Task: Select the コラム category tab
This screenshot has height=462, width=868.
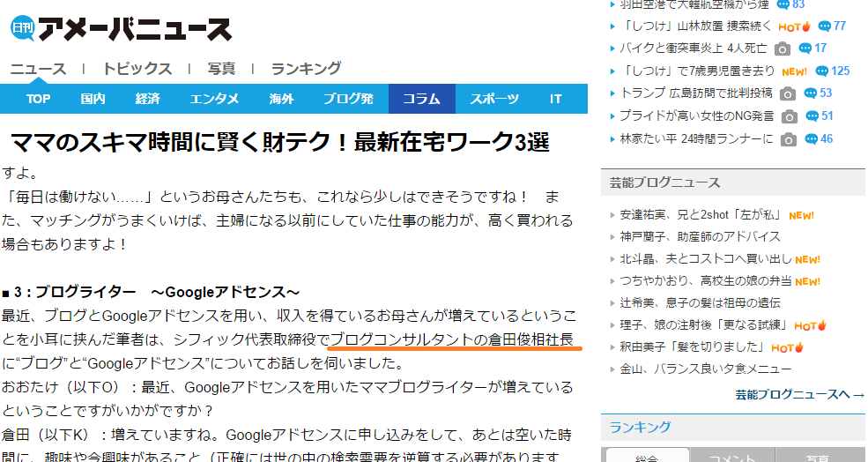Action: (x=422, y=99)
